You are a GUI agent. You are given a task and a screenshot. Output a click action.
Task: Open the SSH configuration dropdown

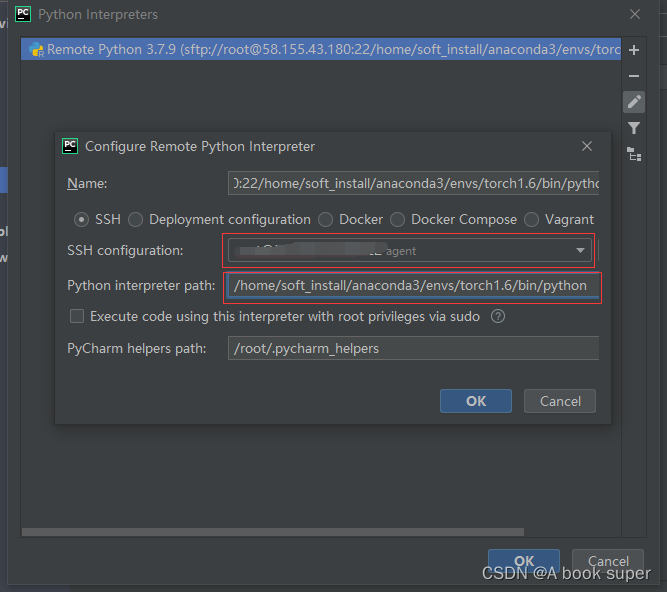click(410, 250)
